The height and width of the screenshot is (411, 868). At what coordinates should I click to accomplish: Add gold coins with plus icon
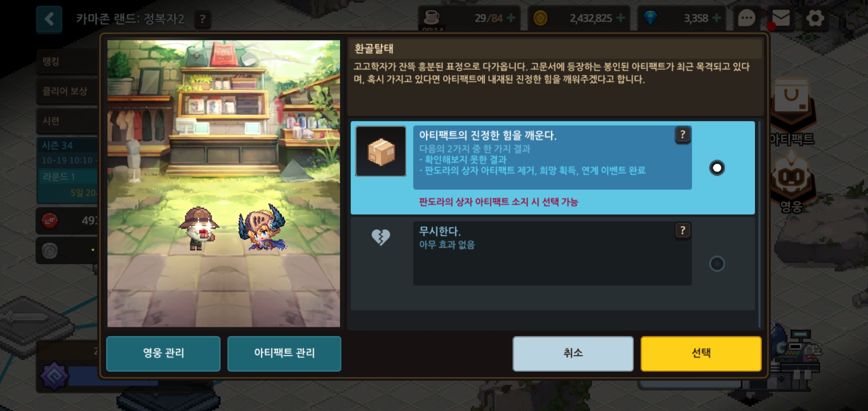point(621,18)
